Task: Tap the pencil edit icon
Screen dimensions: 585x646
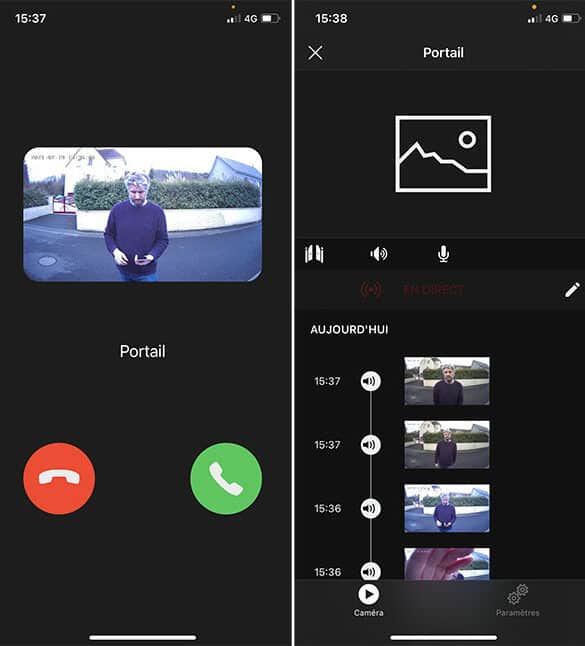Action: [x=572, y=290]
